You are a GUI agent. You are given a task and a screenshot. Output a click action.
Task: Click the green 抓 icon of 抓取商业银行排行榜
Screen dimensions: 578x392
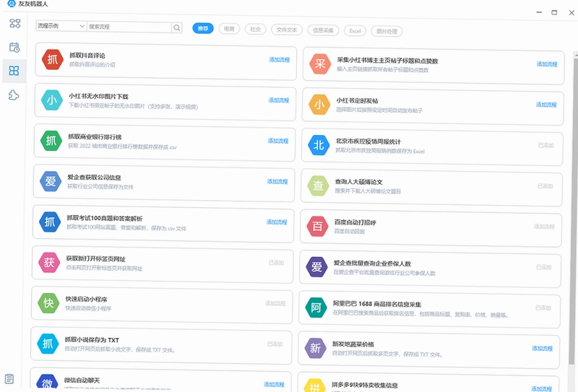51,140
